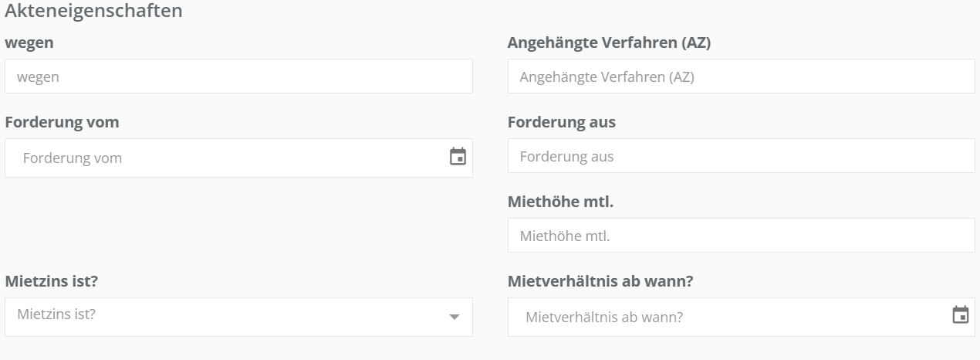Click the Forderung aus field label
Image resolution: width=980 pixels, height=360 pixels.
pos(562,123)
